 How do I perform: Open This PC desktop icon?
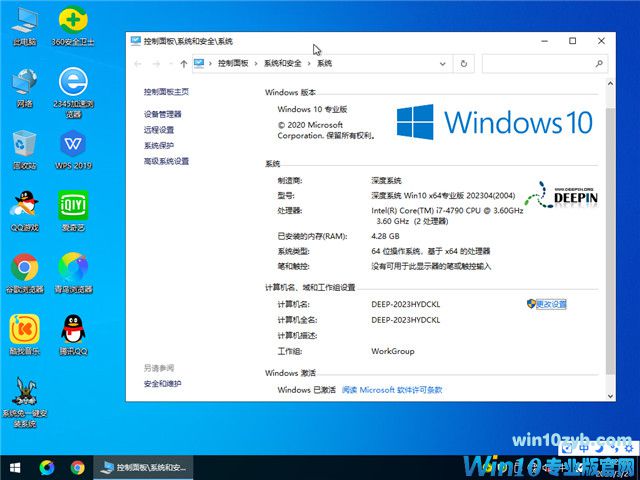(24, 27)
